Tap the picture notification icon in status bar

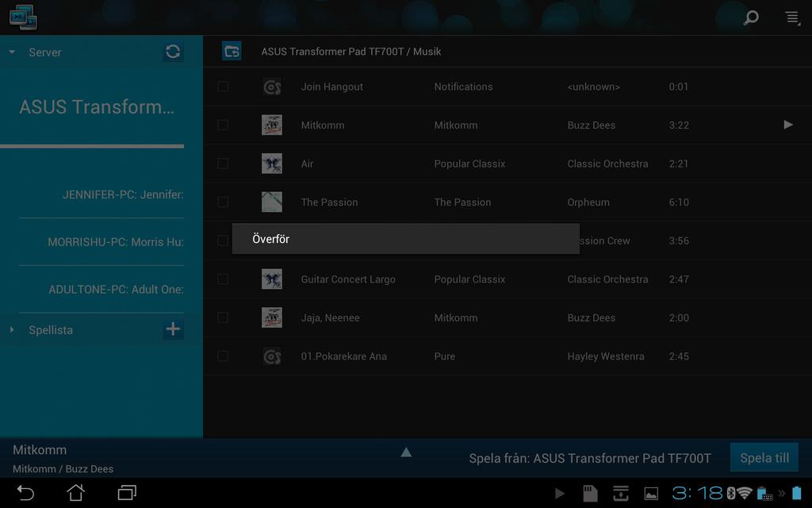(651, 494)
